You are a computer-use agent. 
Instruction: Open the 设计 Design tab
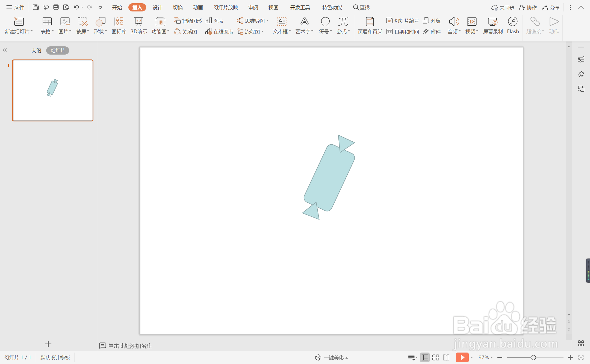[157, 7]
